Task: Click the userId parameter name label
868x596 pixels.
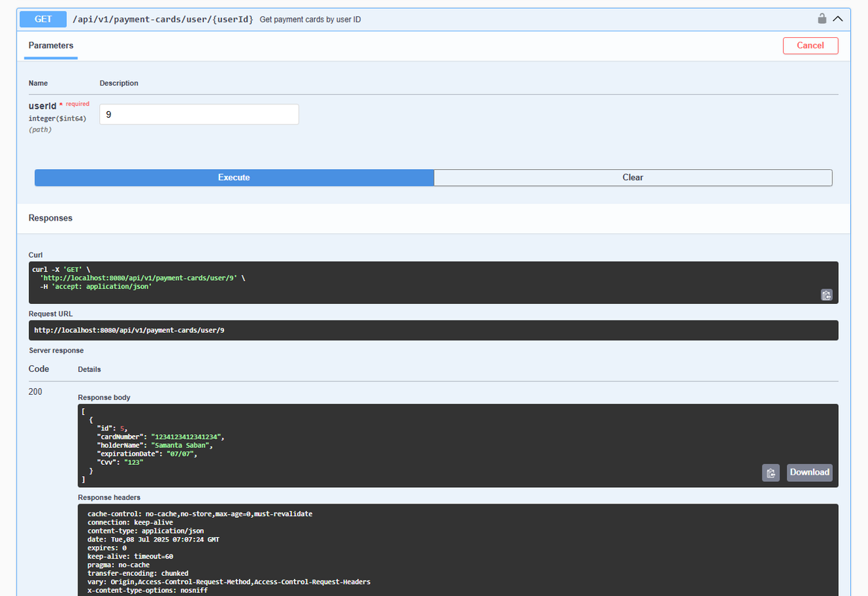Action: pyautogui.click(x=42, y=106)
